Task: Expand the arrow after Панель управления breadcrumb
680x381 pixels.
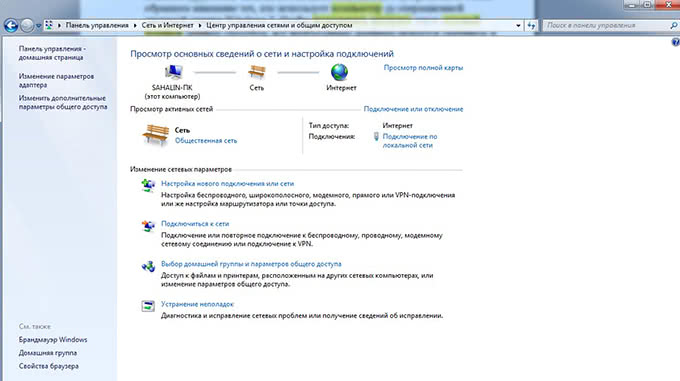Action: [x=135, y=26]
